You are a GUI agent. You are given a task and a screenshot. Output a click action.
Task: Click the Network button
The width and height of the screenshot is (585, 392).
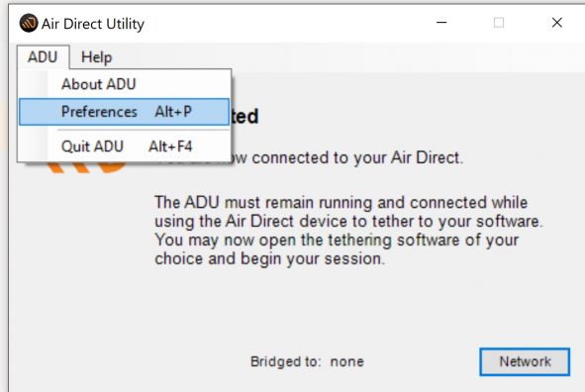tap(525, 361)
